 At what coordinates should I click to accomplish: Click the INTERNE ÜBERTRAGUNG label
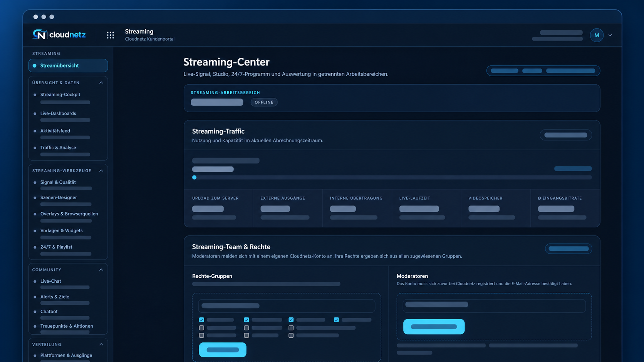(x=356, y=198)
